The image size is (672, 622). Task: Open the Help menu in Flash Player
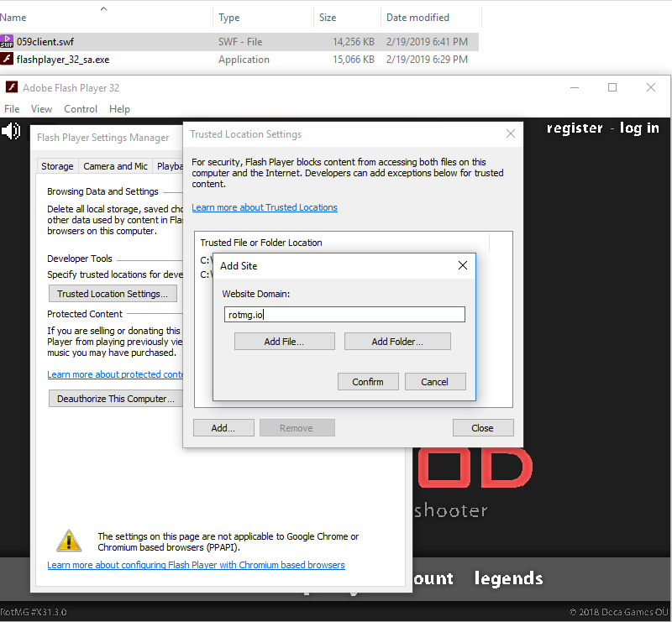coord(119,109)
